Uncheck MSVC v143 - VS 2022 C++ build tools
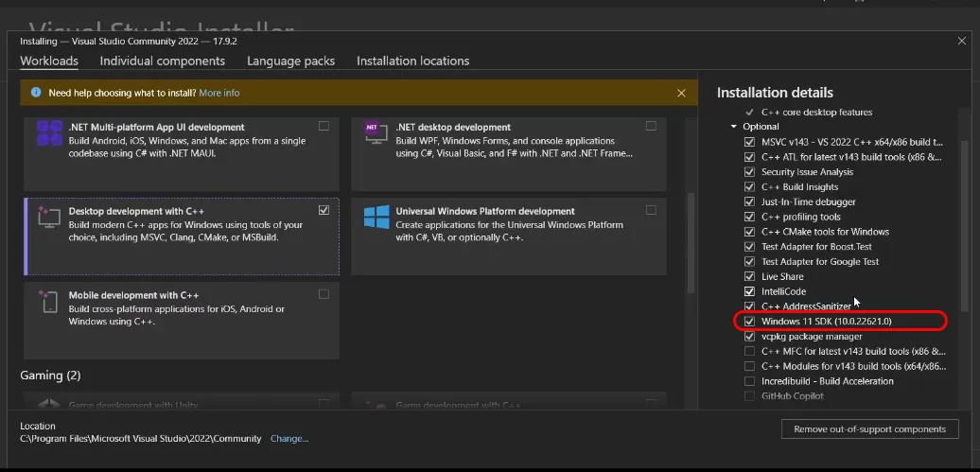 coord(749,142)
